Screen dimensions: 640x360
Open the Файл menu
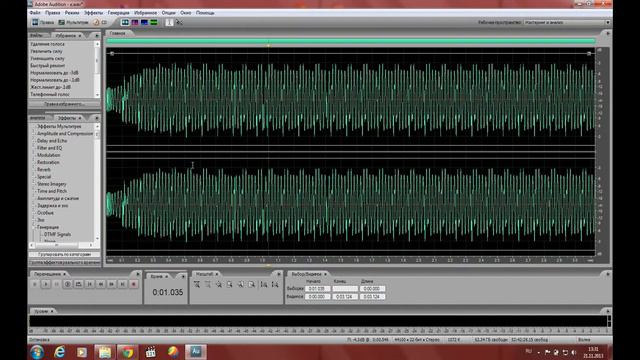tap(35, 13)
